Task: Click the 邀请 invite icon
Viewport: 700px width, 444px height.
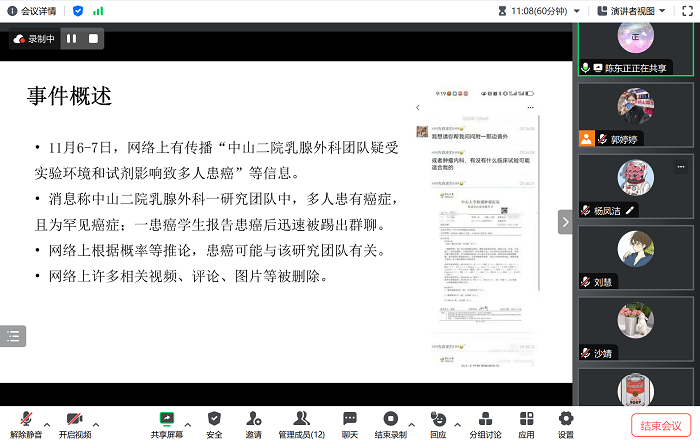Action: point(253,423)
